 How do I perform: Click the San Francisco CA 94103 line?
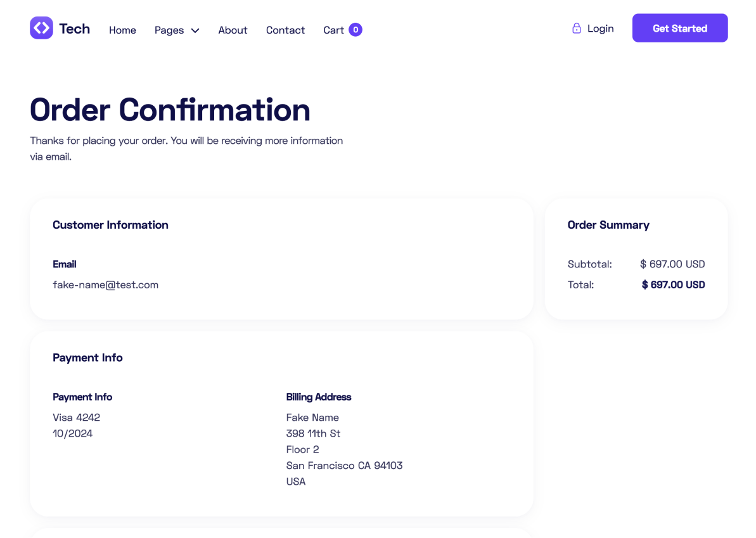click(x=344, y=466)
